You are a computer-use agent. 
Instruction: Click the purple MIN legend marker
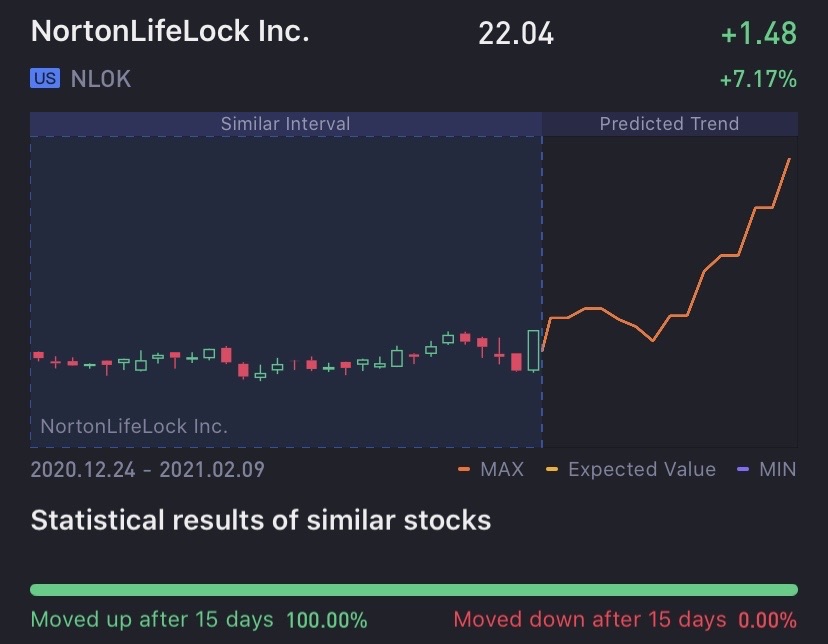coord(741,469)
